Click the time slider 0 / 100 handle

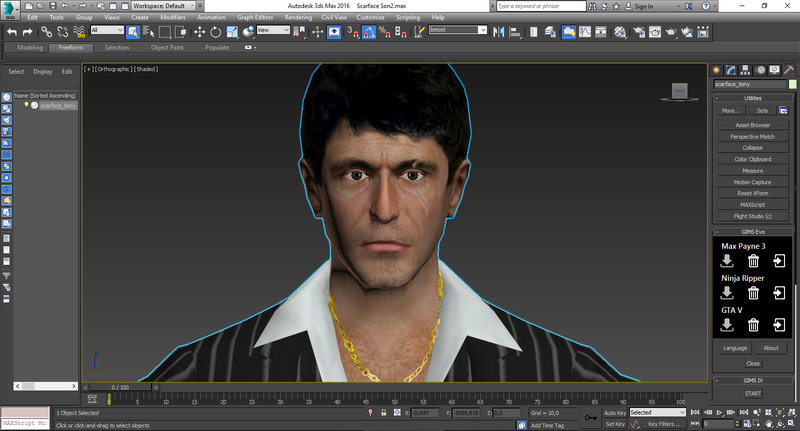pyautogui.click(x=120, y=388)
